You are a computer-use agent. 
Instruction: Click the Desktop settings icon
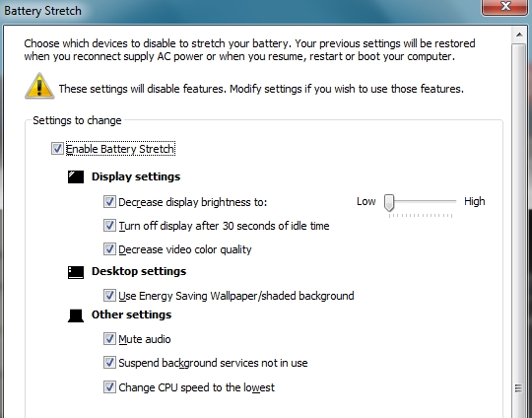click(x=76, y=272)
